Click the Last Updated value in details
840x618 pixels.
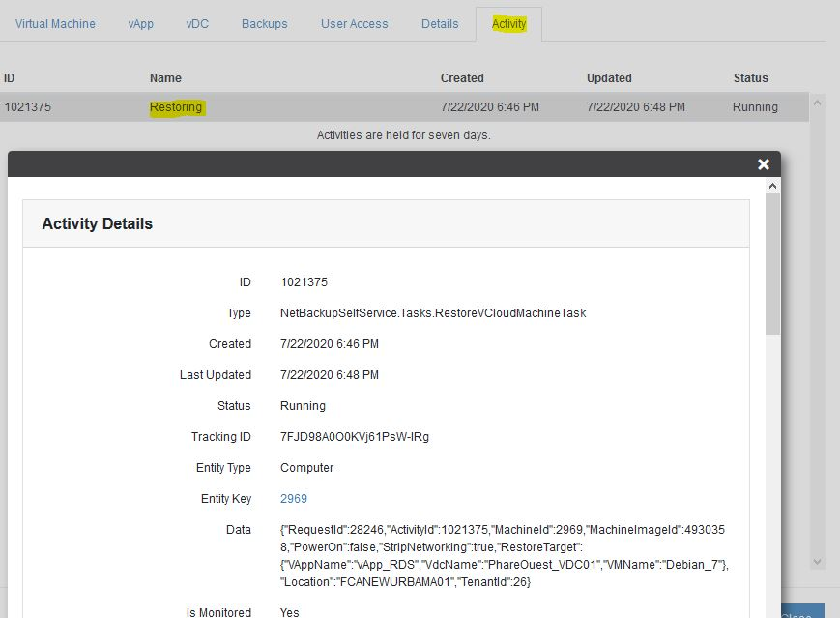[330, 375]
